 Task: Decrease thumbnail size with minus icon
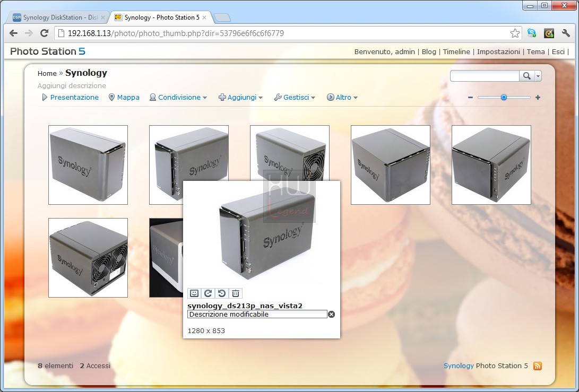pyautogui.click(x=470, y=98)
